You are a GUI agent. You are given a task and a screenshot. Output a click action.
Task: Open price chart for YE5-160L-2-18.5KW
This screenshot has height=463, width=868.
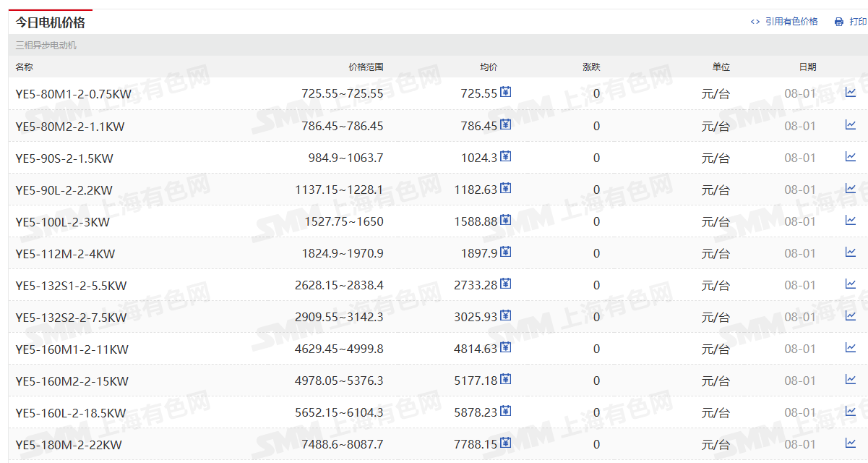(x=851, y=411)
